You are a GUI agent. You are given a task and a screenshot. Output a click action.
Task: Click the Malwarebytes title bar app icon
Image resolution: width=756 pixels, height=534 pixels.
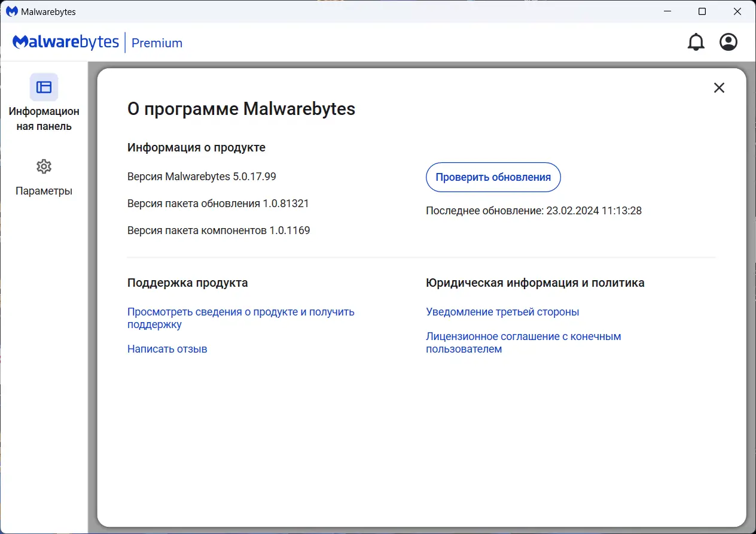click(x=12, y=11)
